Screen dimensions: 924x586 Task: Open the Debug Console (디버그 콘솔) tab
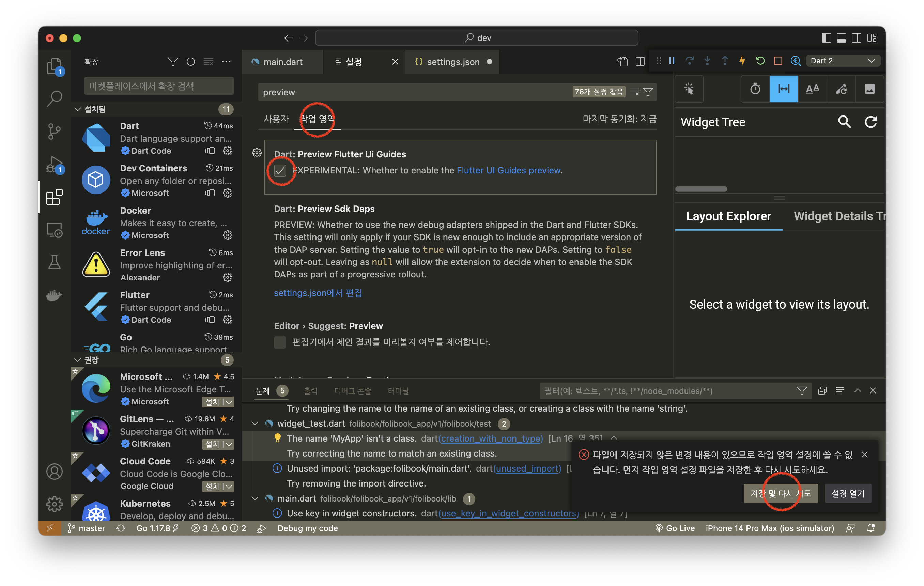353,391
